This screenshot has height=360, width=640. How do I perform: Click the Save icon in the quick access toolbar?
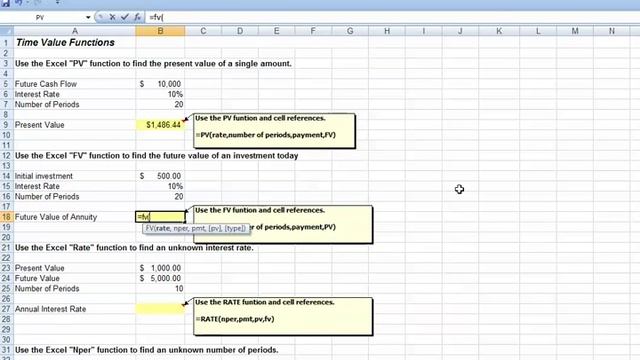pos(5,2)
